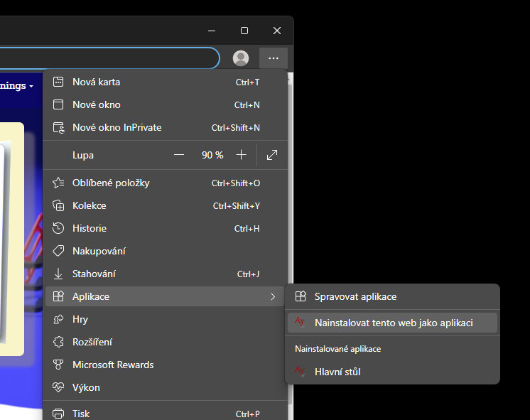
Task: Open Rozšíření extensions
Action: [166, 342]
